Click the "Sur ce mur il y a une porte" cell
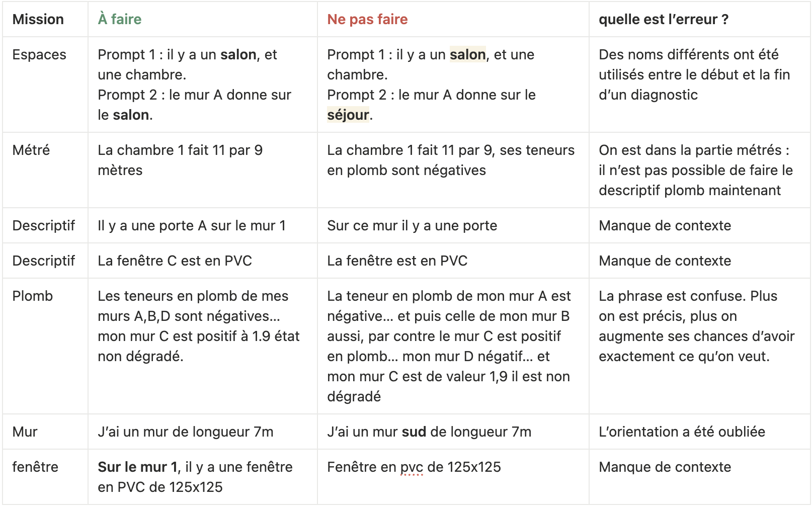The height and width of the screenshot is (509, 812). [412, 226]
